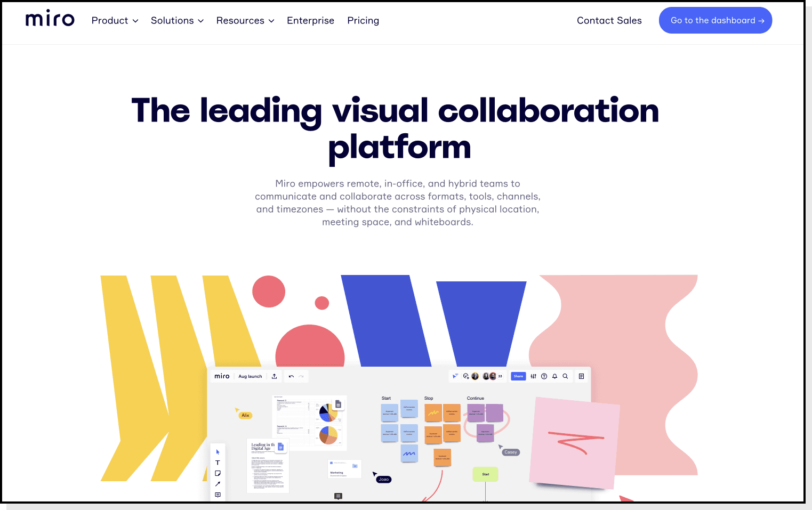Click the search magnifier icon in board
This screenshot has height=510, width=812.
click(565, 376)
